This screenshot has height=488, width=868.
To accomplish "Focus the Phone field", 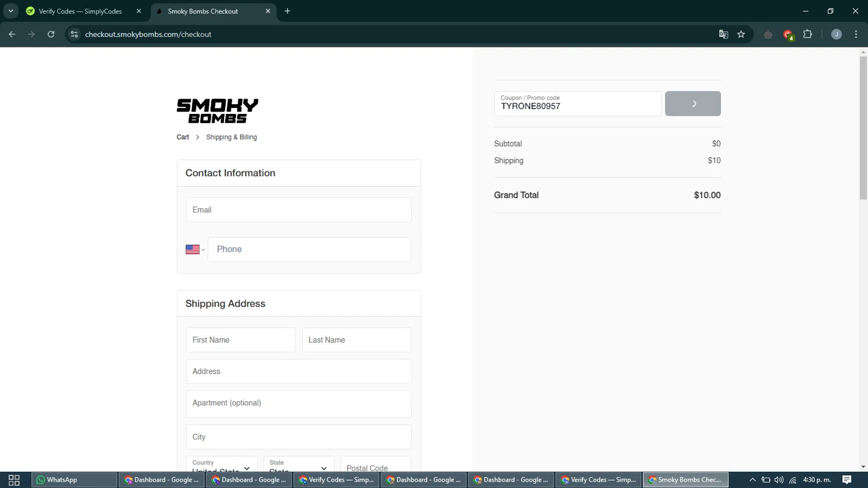I will point(310,249).
